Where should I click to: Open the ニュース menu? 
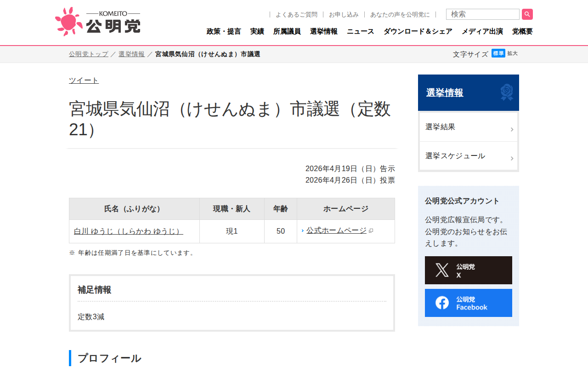coord(361,31)
